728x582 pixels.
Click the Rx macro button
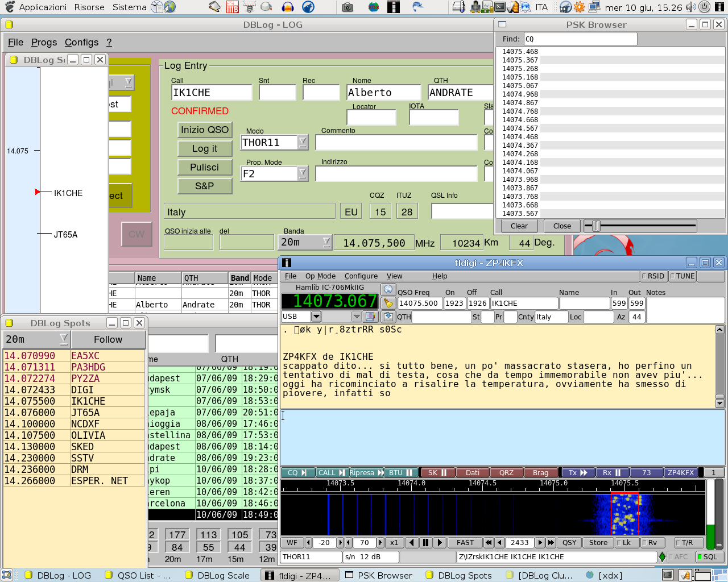[612, 472]
